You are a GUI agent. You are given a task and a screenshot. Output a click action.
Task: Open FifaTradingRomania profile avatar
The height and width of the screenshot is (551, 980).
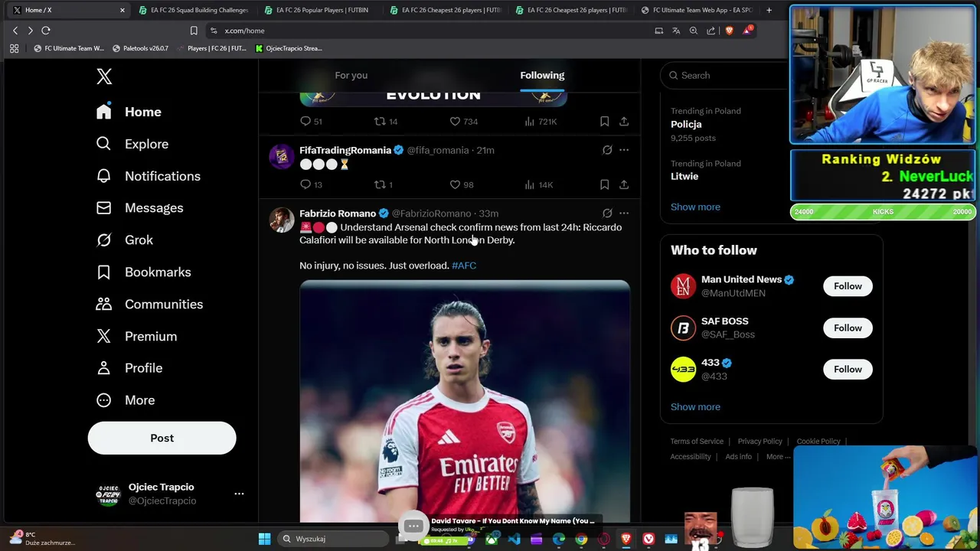[281, 156]
